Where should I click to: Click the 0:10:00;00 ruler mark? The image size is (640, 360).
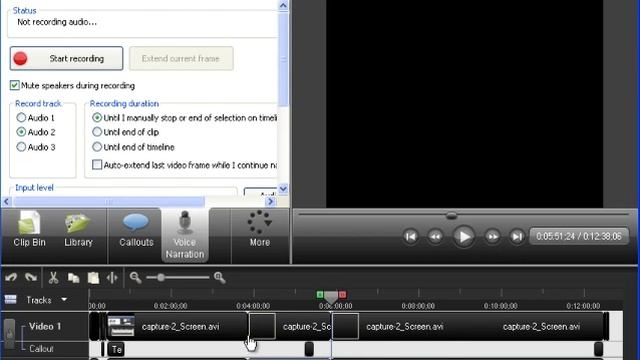pos(501,306)
